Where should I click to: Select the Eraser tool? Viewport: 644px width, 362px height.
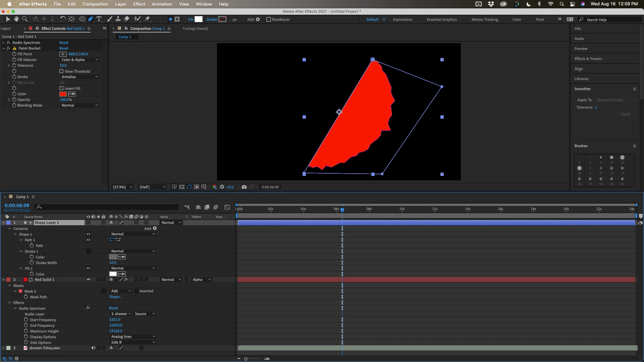[126, 19]
